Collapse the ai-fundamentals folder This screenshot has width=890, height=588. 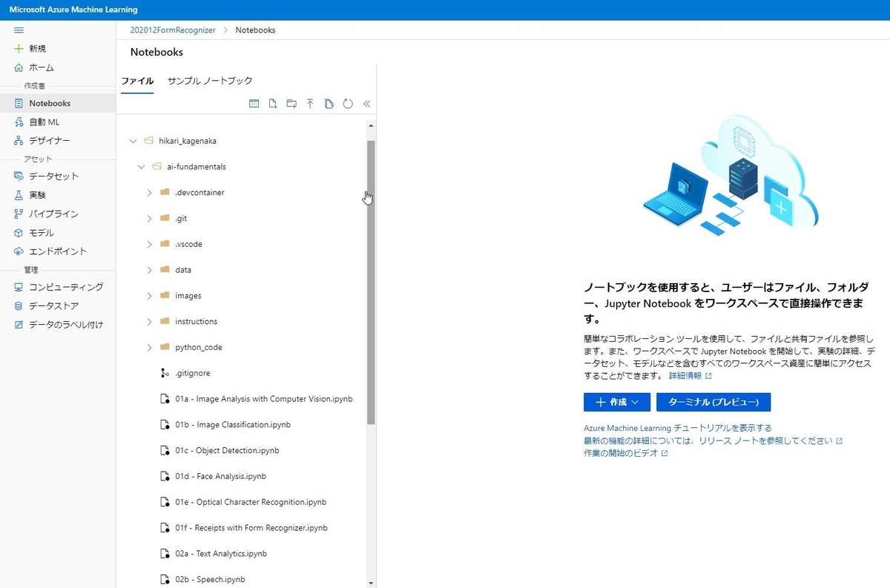point(142,167)
